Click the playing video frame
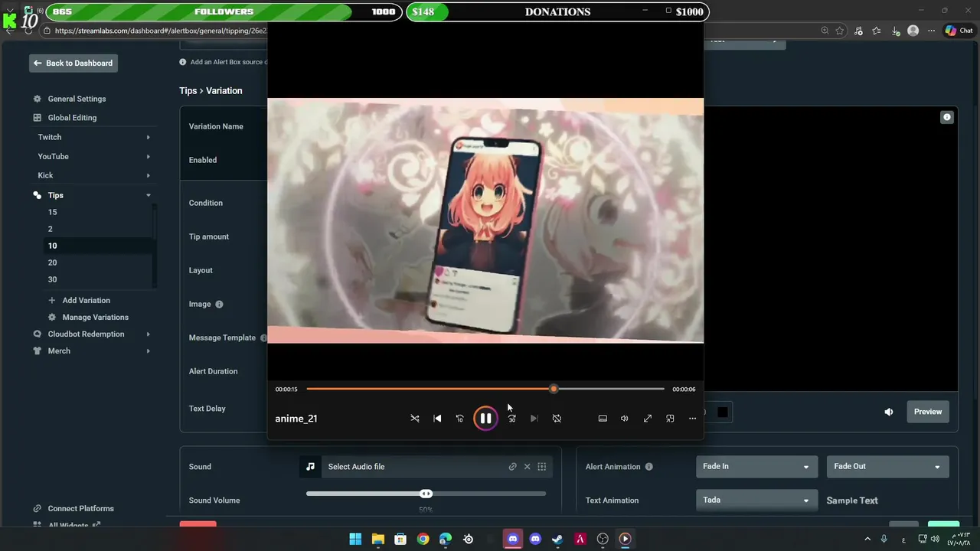 coord(485,220)
